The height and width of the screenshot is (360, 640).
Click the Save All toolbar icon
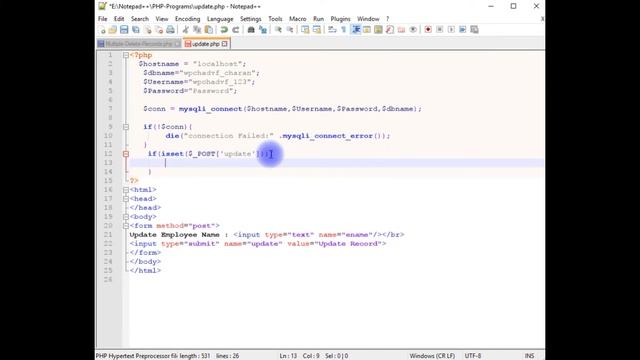click(x=136, y=30)
